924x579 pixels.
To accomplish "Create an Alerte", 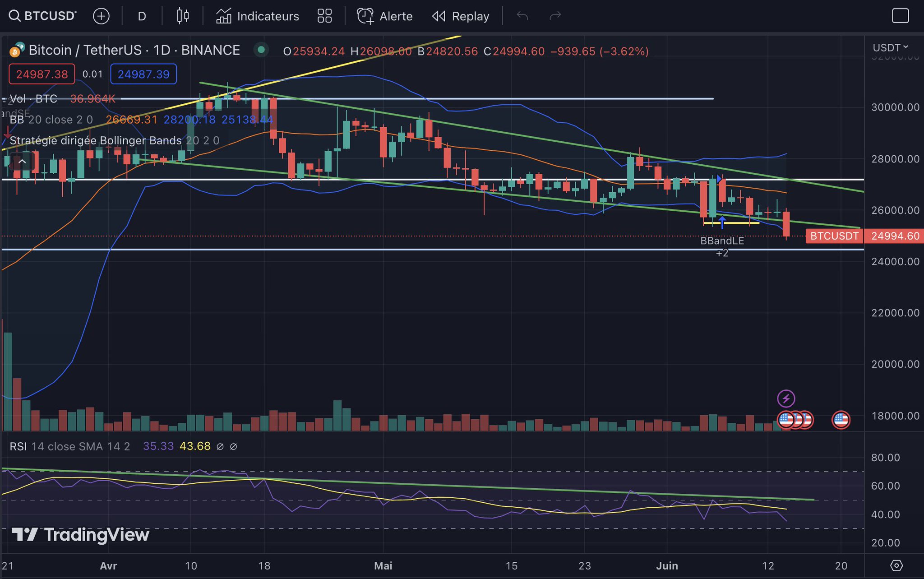I will click(x=384, y=17).
